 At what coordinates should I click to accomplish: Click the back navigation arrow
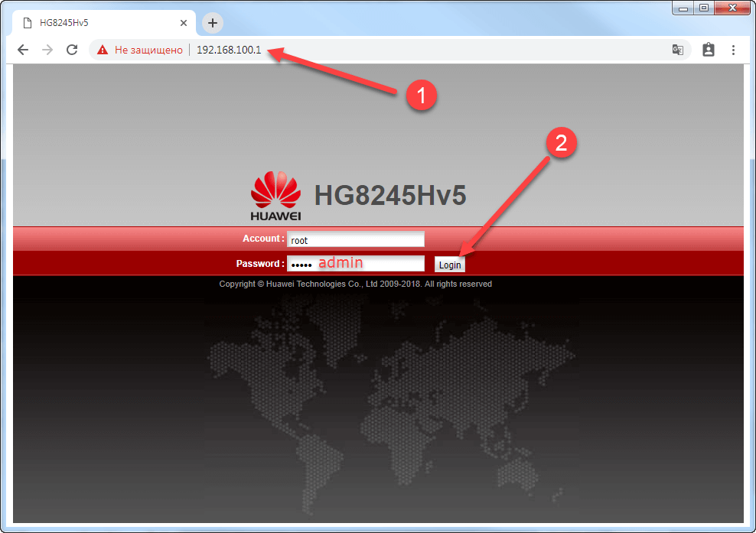(23, 49)
